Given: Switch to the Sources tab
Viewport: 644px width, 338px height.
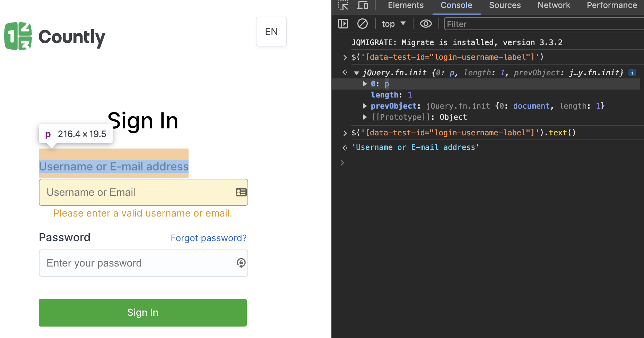Looking at the screenshot, I should tap(505, 5).
